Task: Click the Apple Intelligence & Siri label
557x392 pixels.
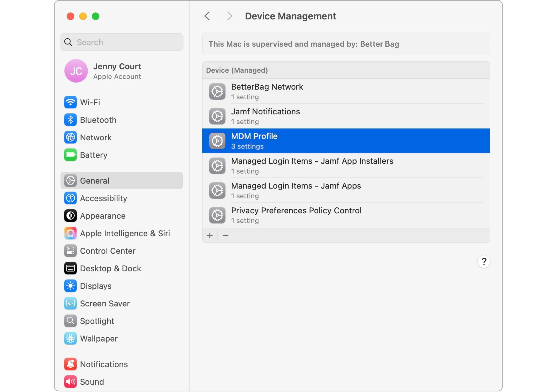Action: coord(125,233)
